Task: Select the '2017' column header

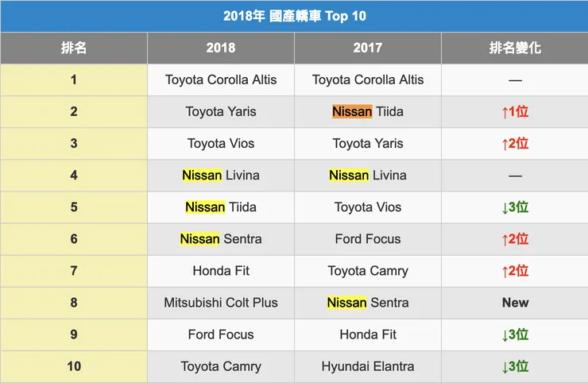Action: click(x=368, y=48)
